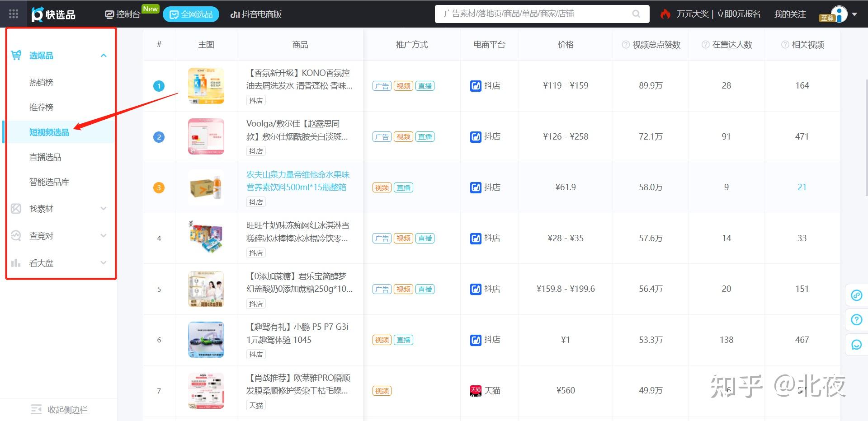Click the floating link icon button
Viewport: 868px width, 421px height.
(856, 295)
